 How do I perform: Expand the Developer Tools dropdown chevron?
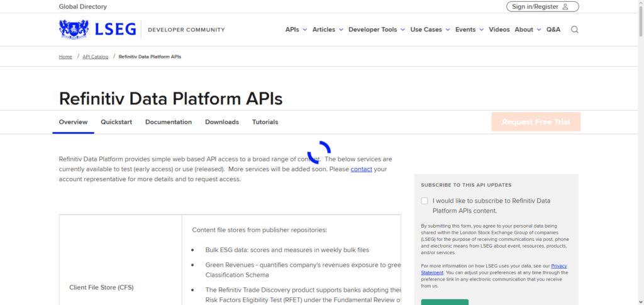coord(402,30)
